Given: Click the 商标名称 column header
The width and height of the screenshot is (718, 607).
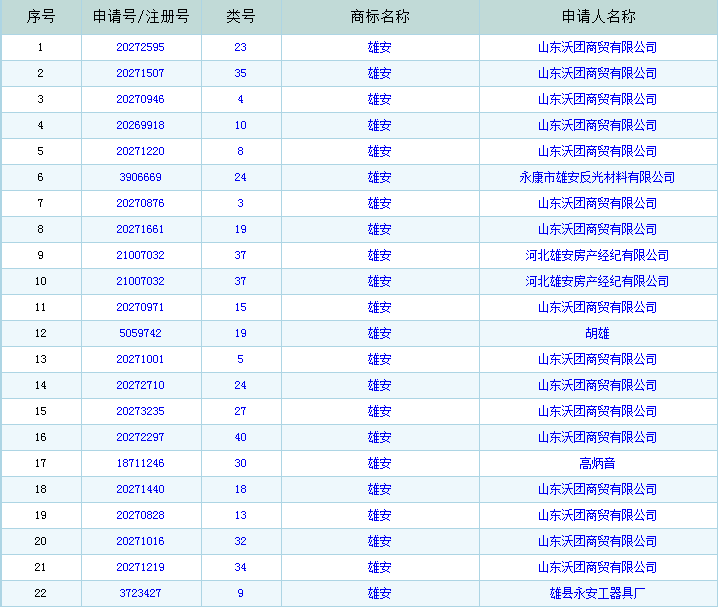Looking at the screenshot, I should coord(380,16).
